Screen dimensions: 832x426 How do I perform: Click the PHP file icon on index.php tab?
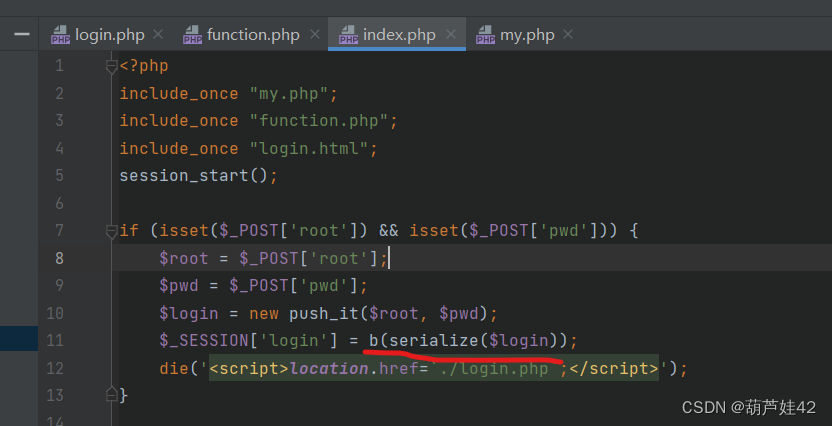click(349, 35)
